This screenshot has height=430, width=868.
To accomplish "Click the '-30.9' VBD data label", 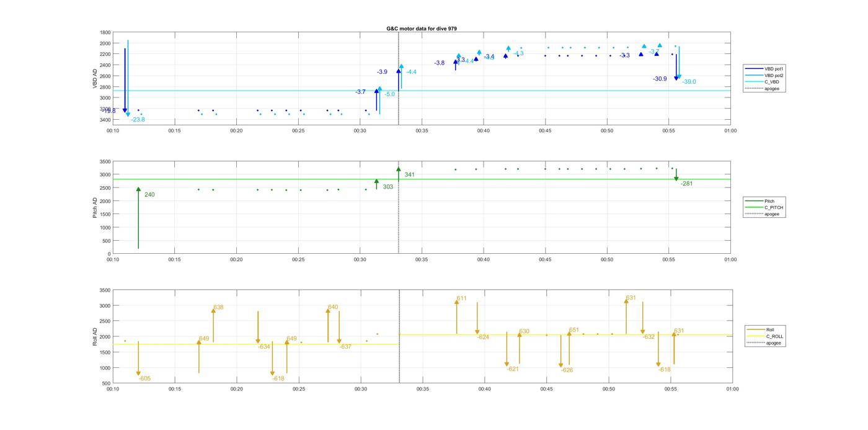I will (660, 79).
